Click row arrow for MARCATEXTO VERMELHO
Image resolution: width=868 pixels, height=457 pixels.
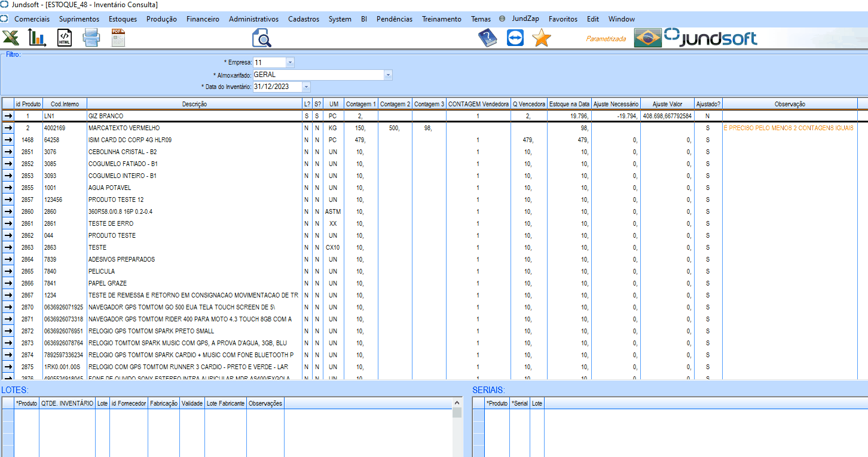click(8, 128)
